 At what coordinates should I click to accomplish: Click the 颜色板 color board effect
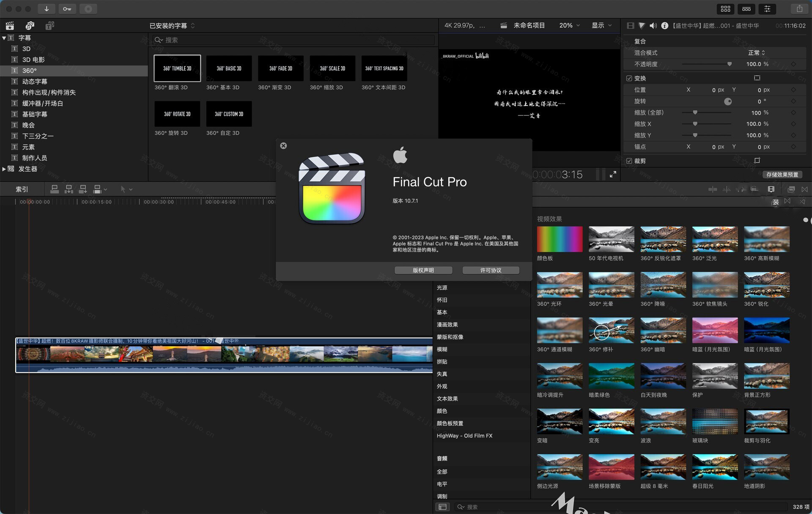click(x=560, y=239)
